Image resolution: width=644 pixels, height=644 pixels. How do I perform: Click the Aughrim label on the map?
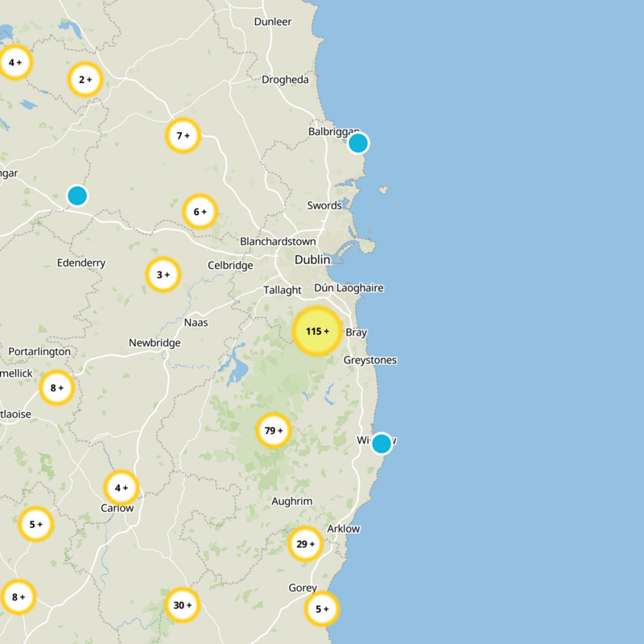[x=291, y=500]
